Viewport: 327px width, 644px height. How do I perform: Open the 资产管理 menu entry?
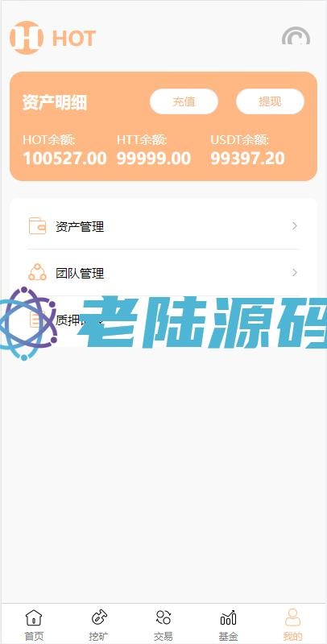pos(163,226)
